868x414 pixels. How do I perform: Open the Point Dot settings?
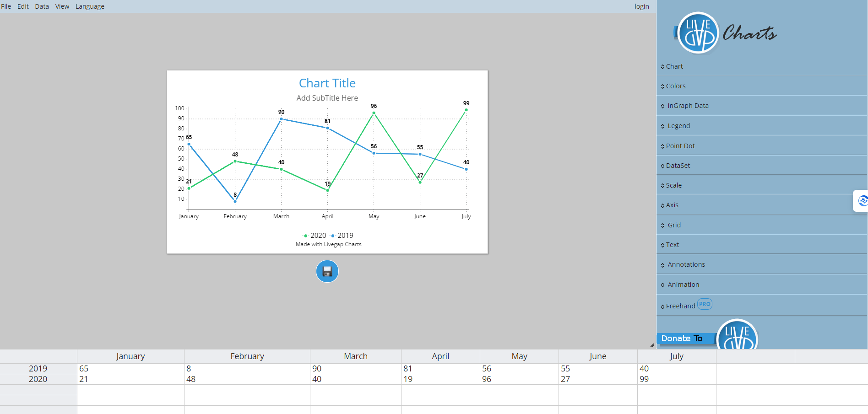pos(681,145)
